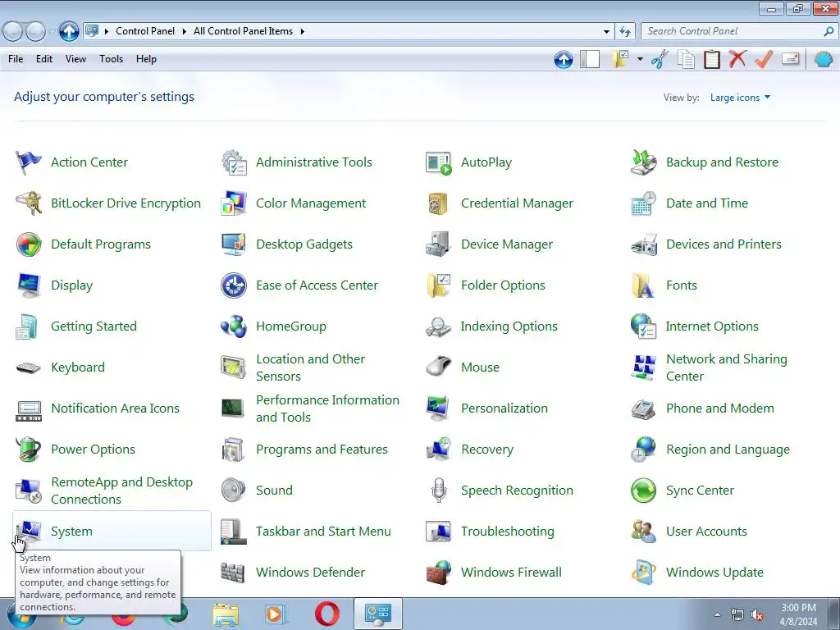Click the E-mail envelope toolbar icon
Image resolution: width=840 pixels, height=630 pixels.
click(790, 59)
